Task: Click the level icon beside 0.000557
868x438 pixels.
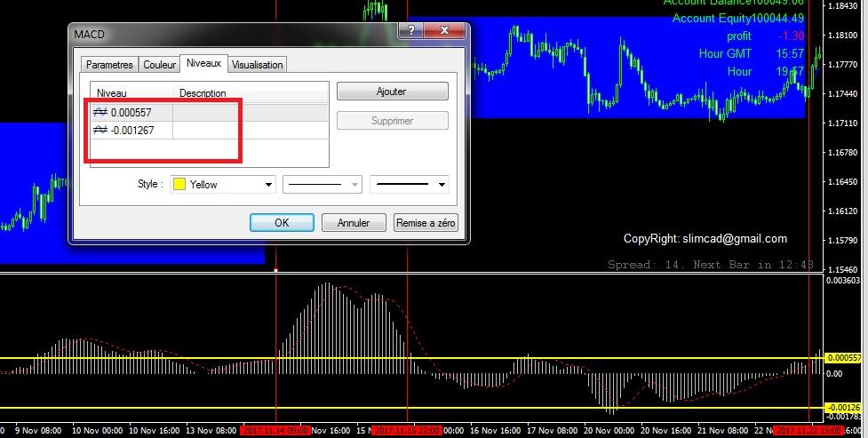Action: point(101,112)
